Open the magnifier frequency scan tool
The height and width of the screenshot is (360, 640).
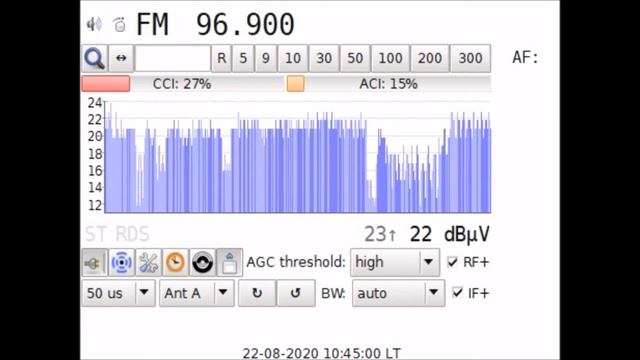click(x=95, y=58)
